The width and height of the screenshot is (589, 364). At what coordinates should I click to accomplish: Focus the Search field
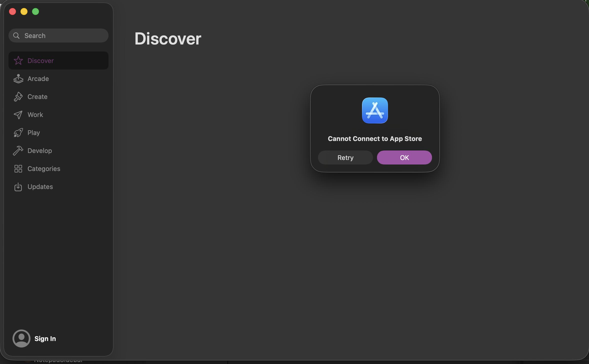pos(62,35)
